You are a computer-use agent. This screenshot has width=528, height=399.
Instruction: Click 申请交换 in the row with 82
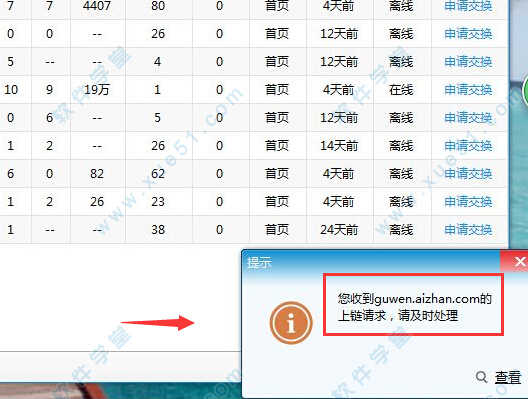click(468, 173)
